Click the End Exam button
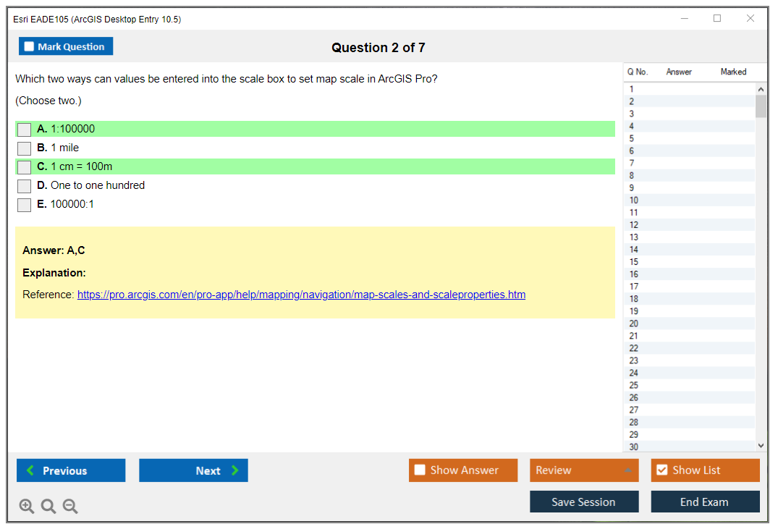The image size is (778, 532). (x=705, y=502)
